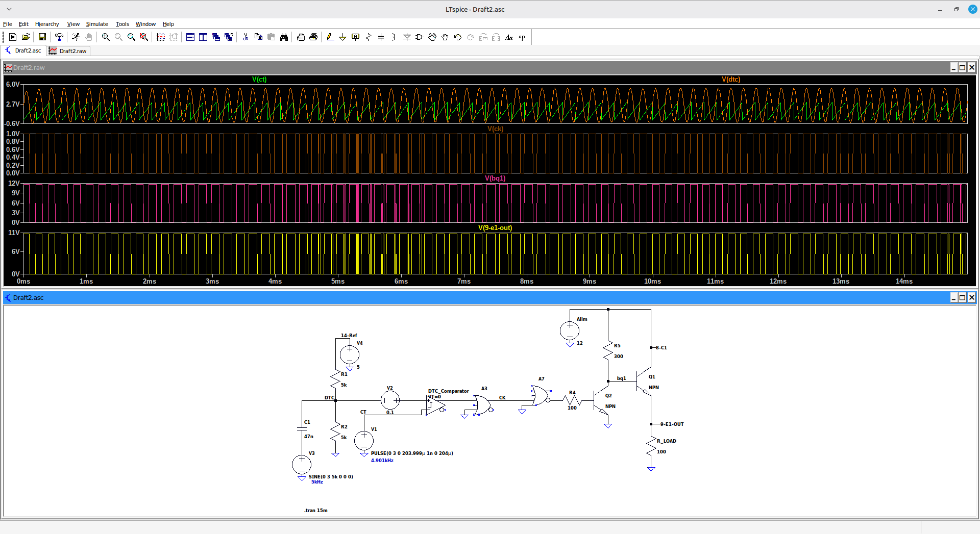980x534 pixels.
Task: Click the V(bq1) trace label
Action: point(495,178)
